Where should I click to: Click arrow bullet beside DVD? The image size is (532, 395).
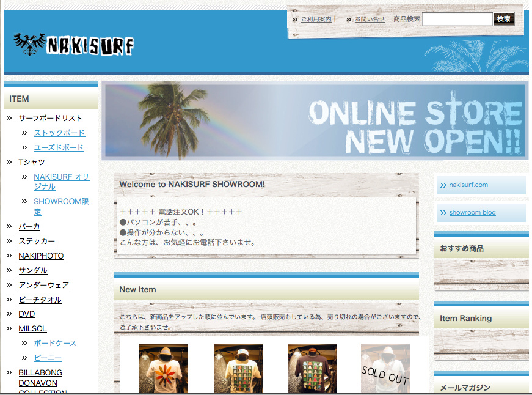(x=9, y=314)
